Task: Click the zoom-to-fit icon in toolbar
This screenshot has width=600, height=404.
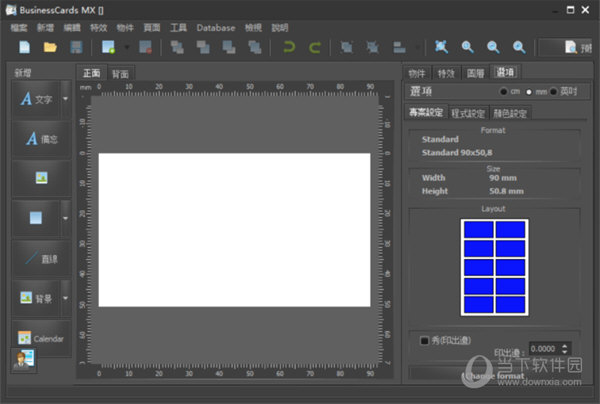Action: point(441,47)
